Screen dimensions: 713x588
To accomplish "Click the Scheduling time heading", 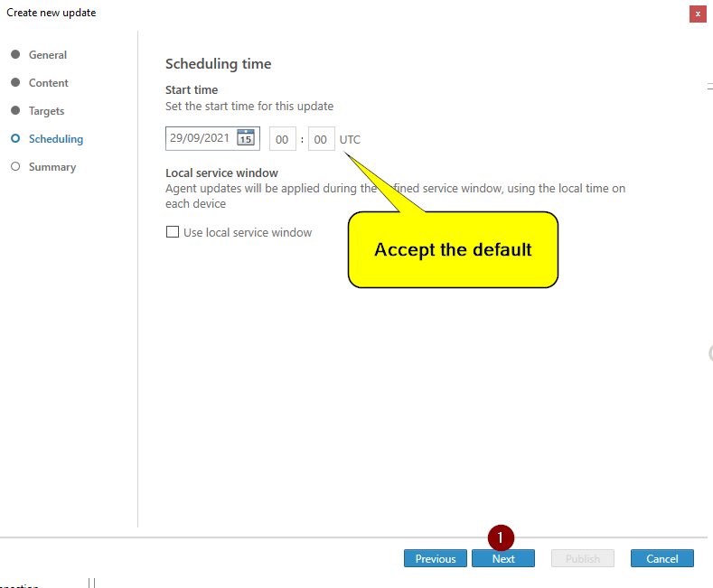I will tap(219, 64).
